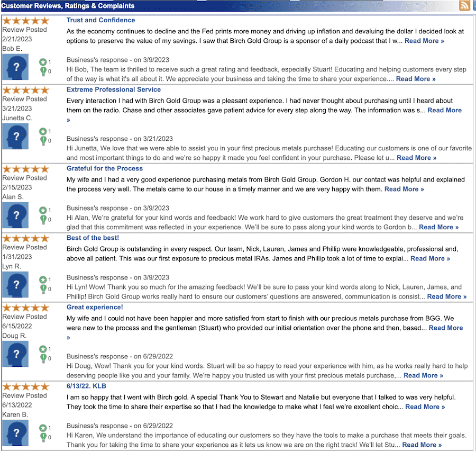The width and height of the screenshot is (476, 451).
Task: Click 'Business's response - on 3/21/2023' line
Action: coord(120,139)
